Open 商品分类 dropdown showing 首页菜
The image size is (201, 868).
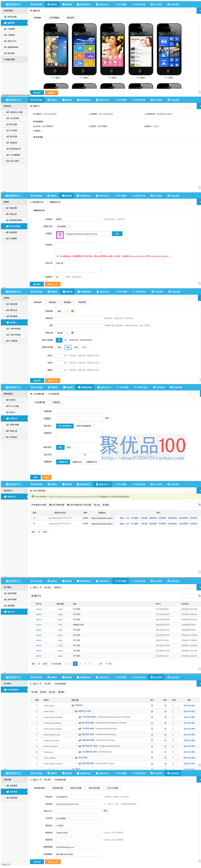(62, 333)
